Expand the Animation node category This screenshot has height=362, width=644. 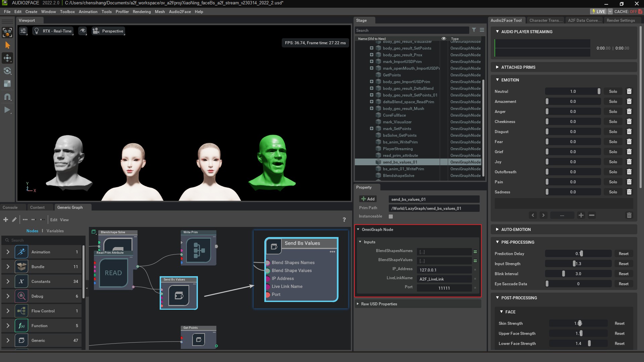point(8,252)
